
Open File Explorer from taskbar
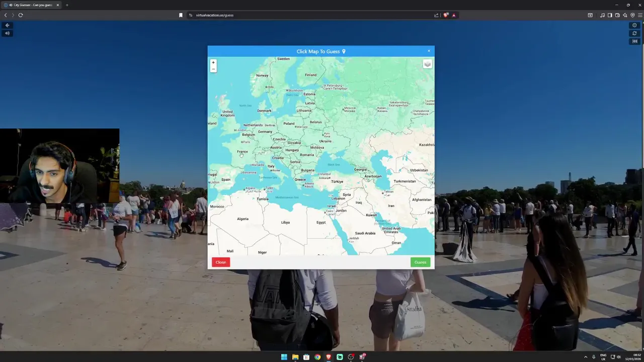coord(295,357)
